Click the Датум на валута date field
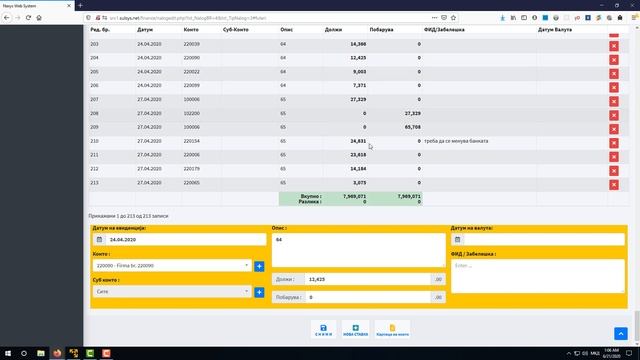Screen dimensions: 640x360 click(544, 240)
